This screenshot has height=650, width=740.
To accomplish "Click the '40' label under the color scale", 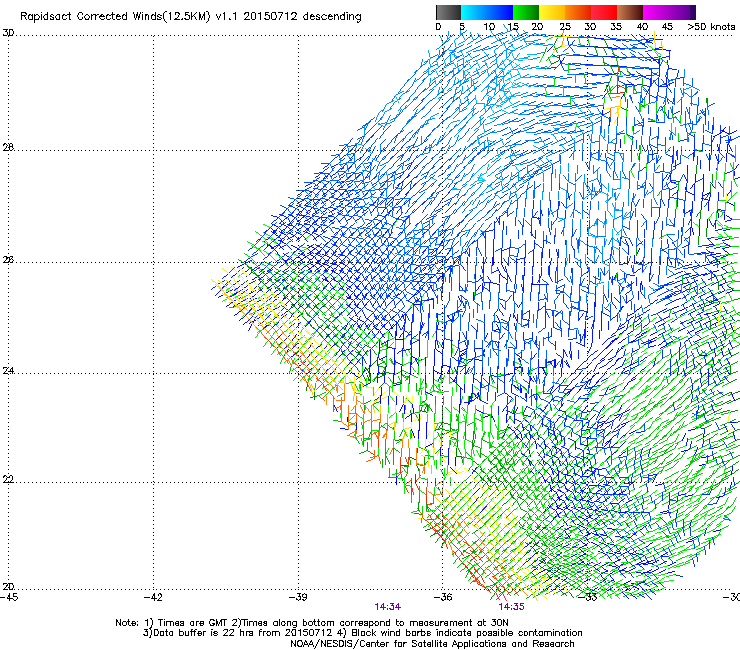I will 642,27.
